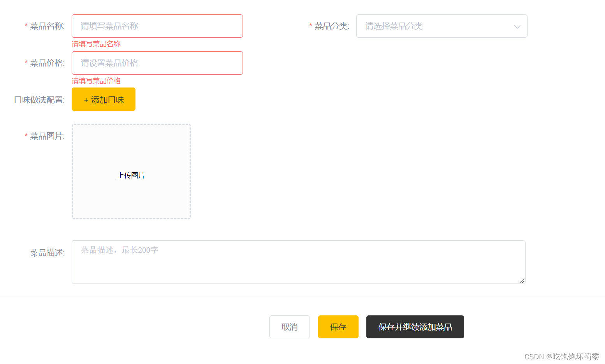This screenshot has width=605, height=364.
Task: Click the 请填写菜品价格 validation text
Action: point(96,81)
